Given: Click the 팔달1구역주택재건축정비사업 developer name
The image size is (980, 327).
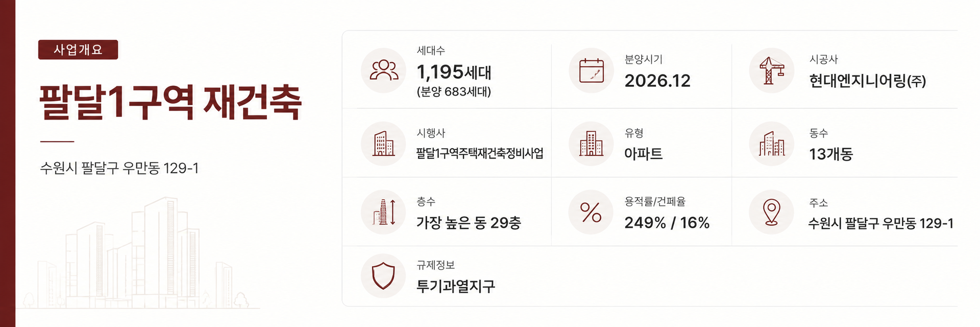Looking at the screenshot, I should click(480, 153).
